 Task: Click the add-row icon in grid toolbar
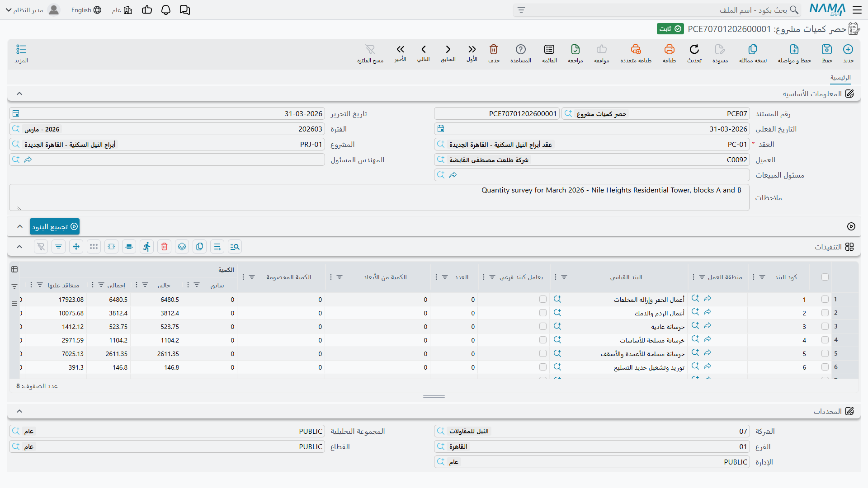[217, 247]
